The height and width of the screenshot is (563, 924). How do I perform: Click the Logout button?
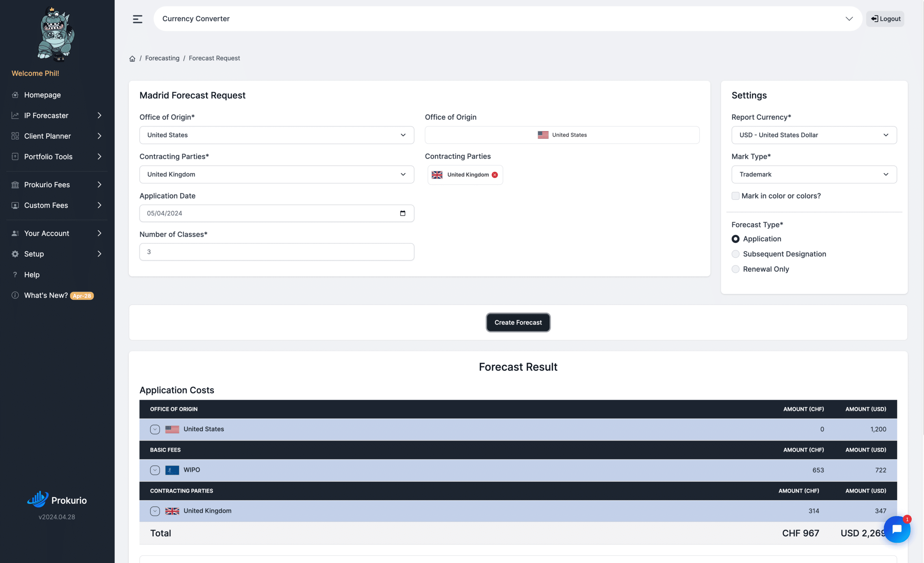pos(885,19)
